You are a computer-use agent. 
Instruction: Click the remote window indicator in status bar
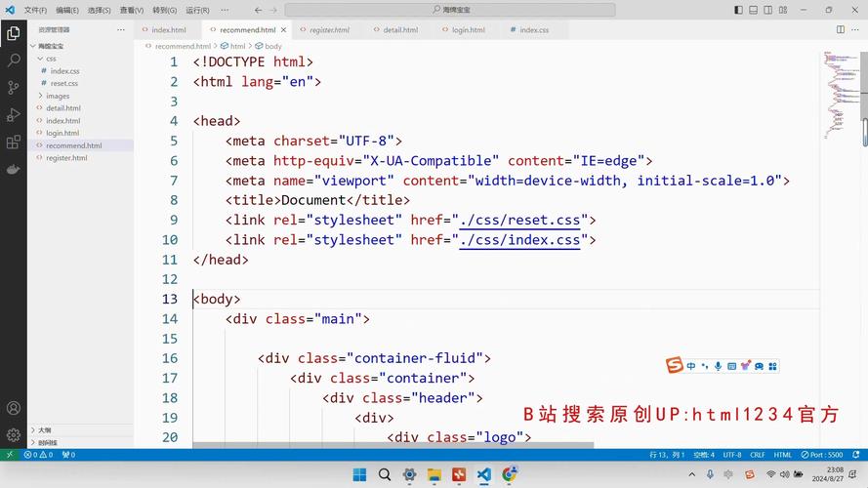point(10,455)
